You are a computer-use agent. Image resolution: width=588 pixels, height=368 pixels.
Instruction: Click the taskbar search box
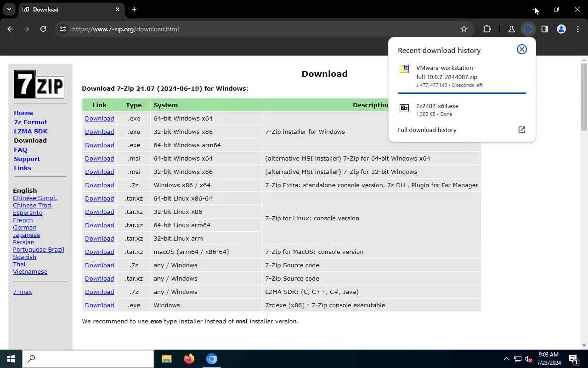coord(88,359)
